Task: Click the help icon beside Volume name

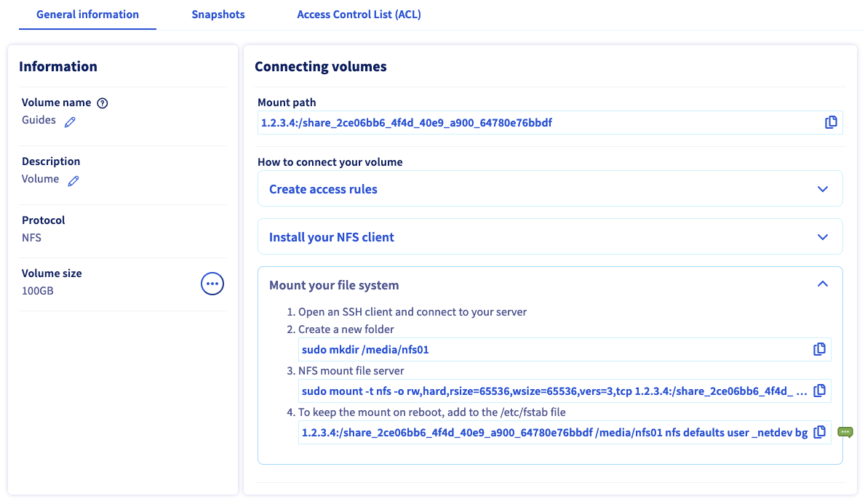Action: tap(103, 103)
